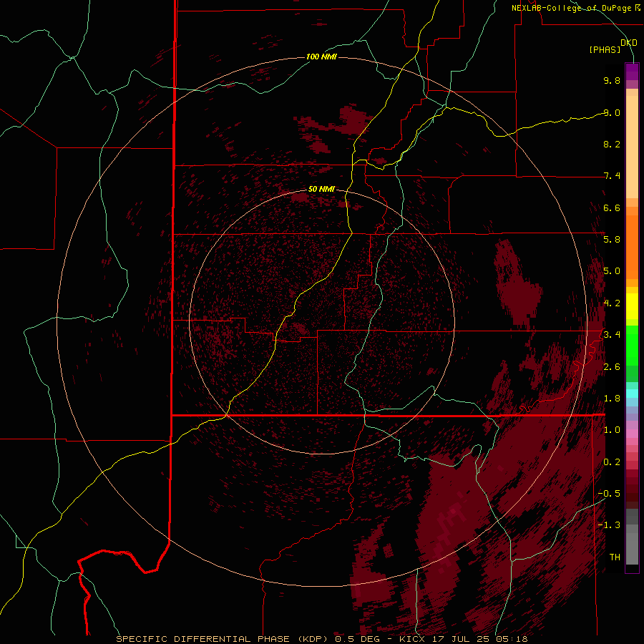The image size is (644, 644).
Task: Pick the bright green segment of color bar
Action: (632, 346)
